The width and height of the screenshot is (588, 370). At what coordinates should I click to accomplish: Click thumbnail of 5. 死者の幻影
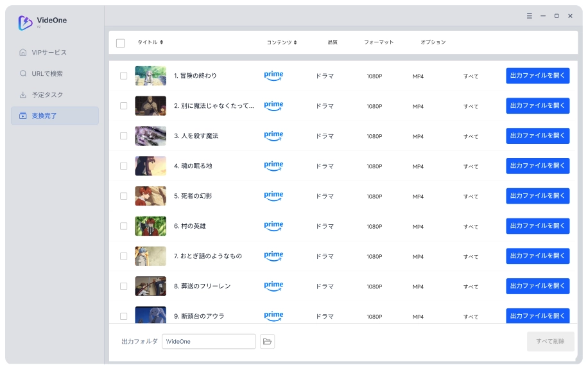150,196
